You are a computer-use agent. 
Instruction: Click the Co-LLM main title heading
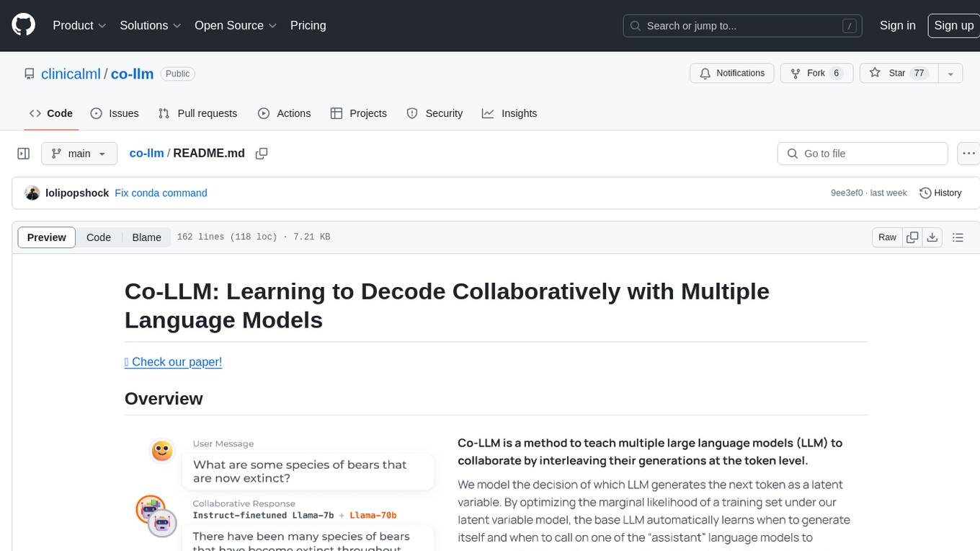[x=447, y=306]
